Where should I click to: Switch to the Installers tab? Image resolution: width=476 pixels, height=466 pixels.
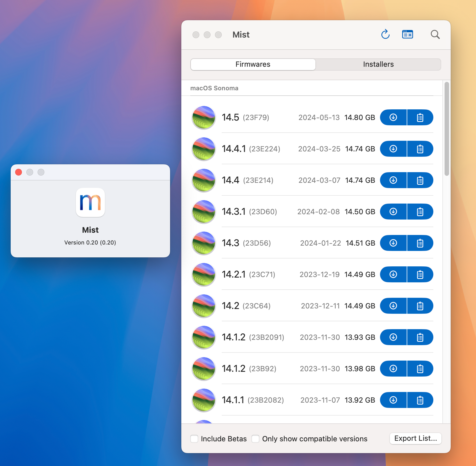tap(378, 64)
